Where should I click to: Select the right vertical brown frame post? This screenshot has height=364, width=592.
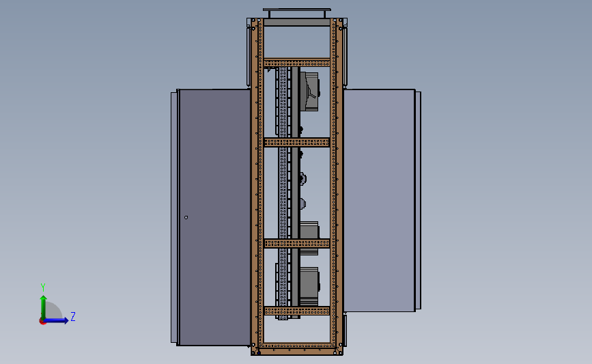coord(337,185)
